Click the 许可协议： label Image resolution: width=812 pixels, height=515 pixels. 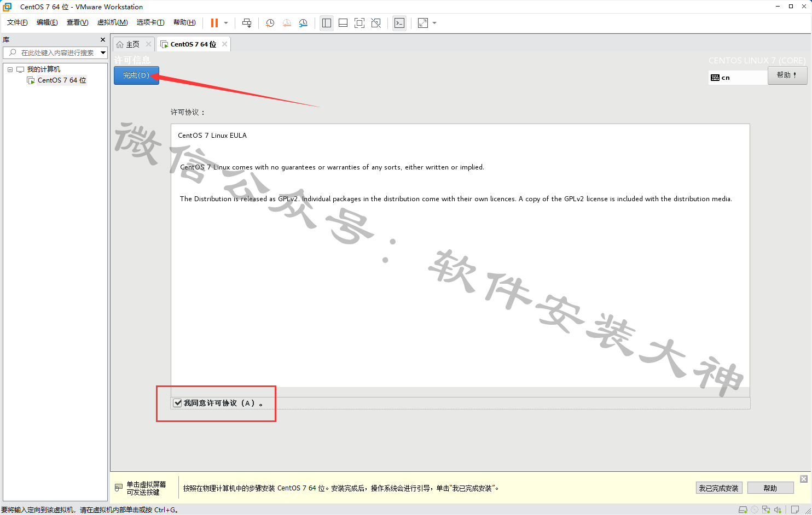(x=188, y=112)
